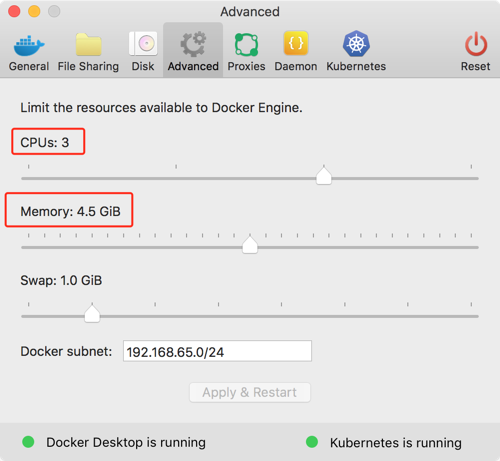This screenshot has height=461, width=500.
Task: Click the Kubernetes tab label
Action: pos(356,66)
